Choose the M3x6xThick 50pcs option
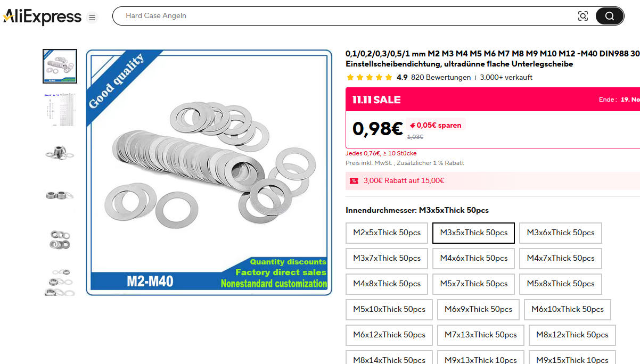This screenshot has height=364, width=640. pos(561,233)
